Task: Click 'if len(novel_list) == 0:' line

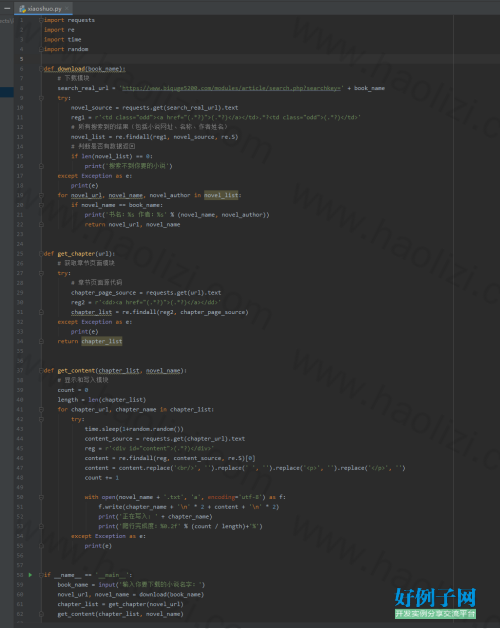Action: 112,156
